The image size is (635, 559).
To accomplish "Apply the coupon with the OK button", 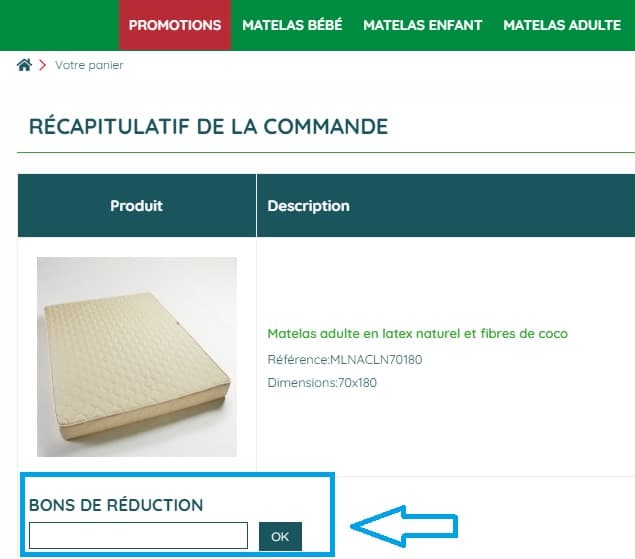I will point(280,536).
